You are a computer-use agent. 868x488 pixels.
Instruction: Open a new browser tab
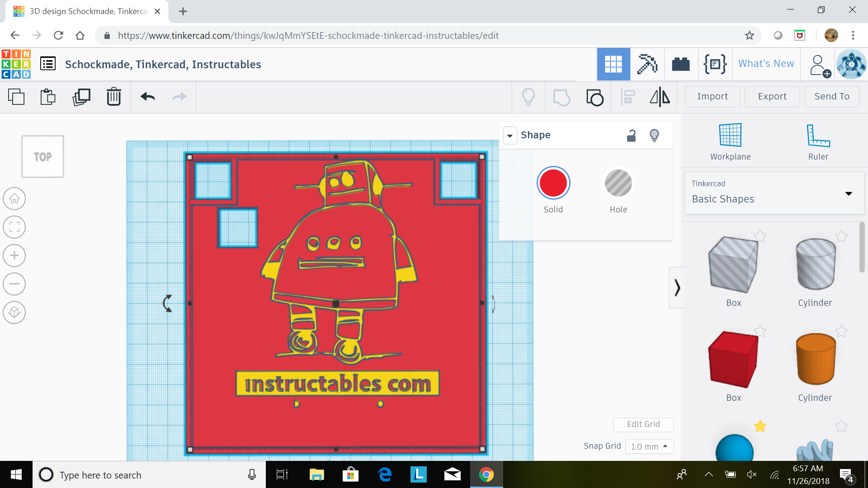(x=183, y=11)
